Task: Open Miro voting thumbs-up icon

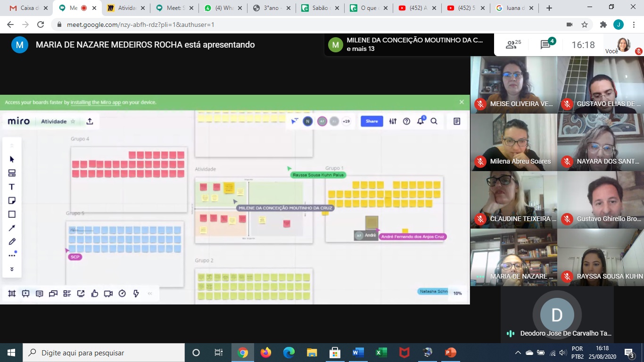Action: click(94, 294)
